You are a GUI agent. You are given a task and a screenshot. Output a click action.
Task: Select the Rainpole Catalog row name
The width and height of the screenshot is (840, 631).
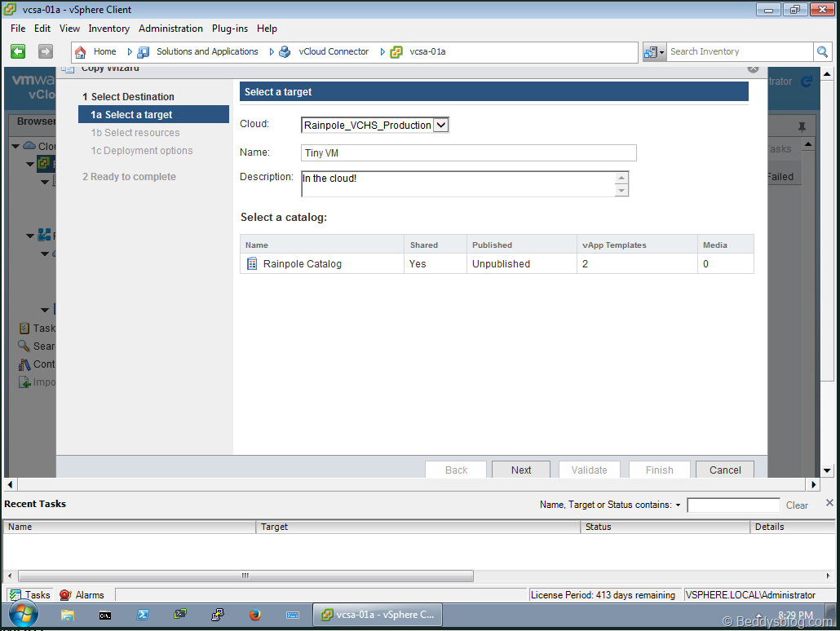click(x=302, y=263)
